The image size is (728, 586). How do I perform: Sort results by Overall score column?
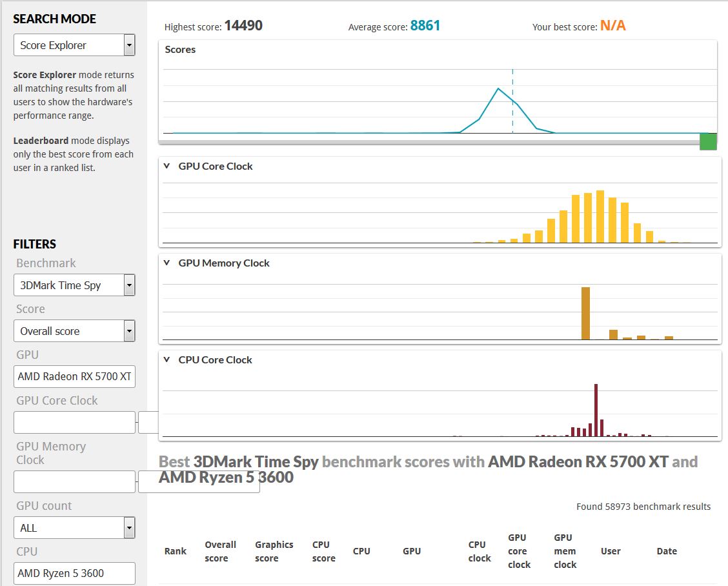(x=221, y=551)
